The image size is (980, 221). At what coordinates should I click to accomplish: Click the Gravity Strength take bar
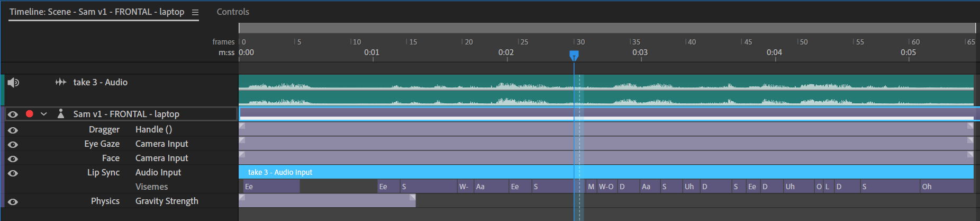pyautogui.click(x=327, y=200)
